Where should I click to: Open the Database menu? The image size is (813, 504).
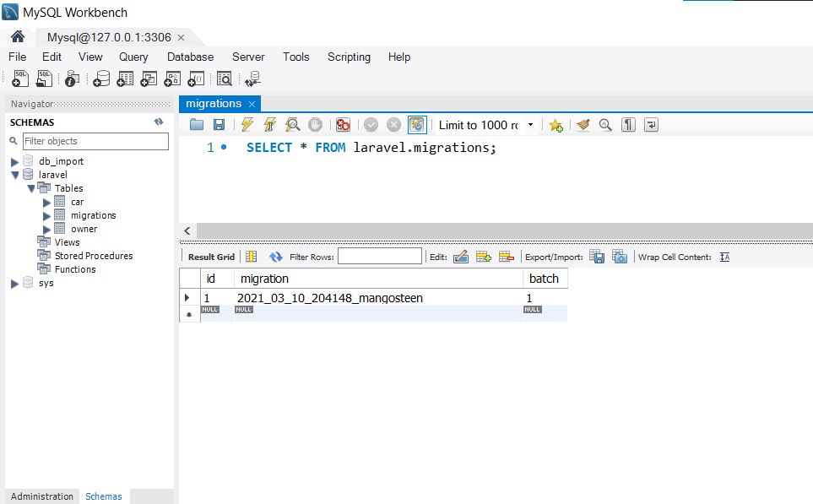tap(190, 57)
